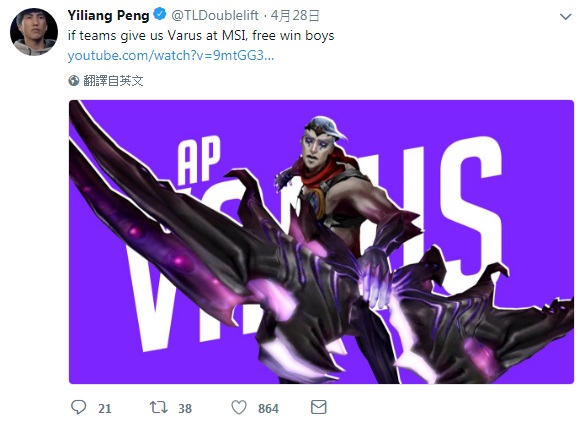Open the youtube.com/watch link

[171, 56]
